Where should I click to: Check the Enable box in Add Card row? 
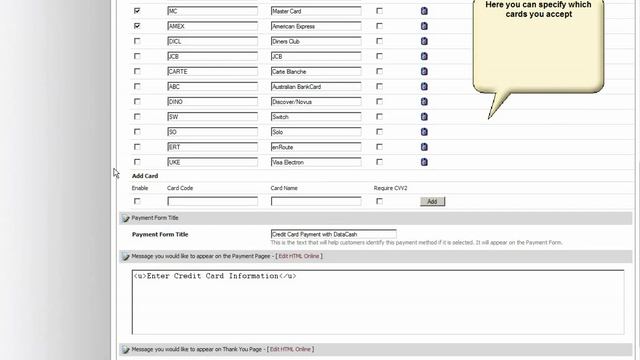click(x=137, y=201)
